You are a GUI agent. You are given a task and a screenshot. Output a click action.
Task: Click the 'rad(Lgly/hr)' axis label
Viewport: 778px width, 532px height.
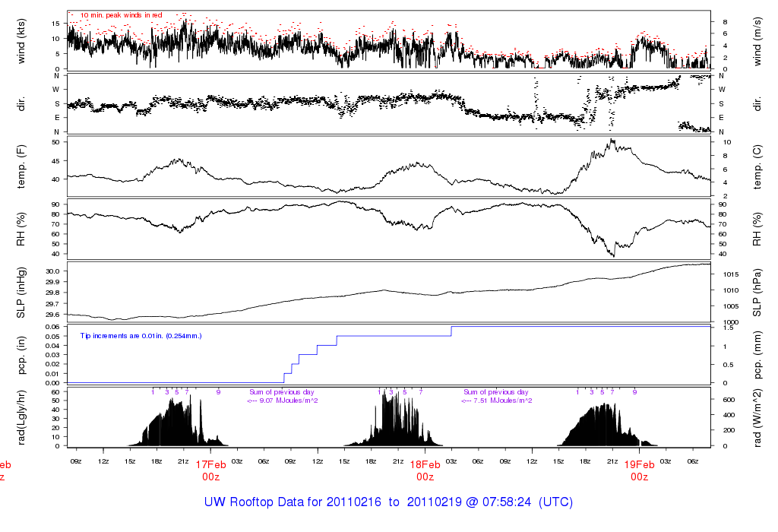tap(21, 417)
